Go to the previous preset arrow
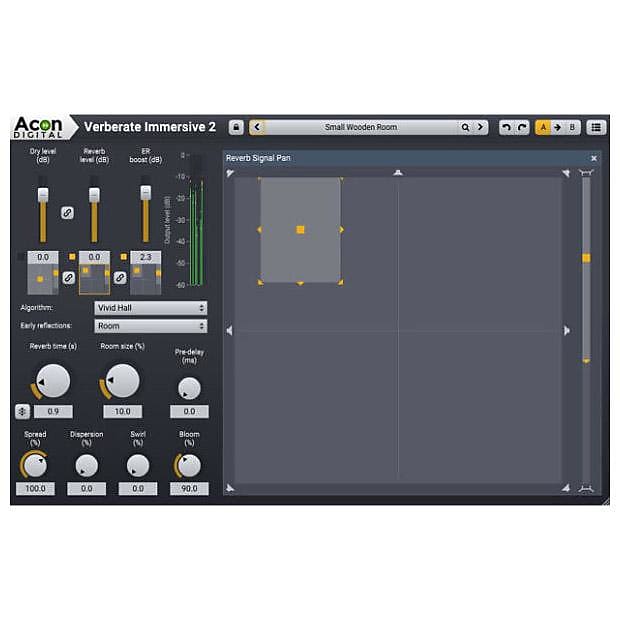620x620 pixels. coord(257,127)
